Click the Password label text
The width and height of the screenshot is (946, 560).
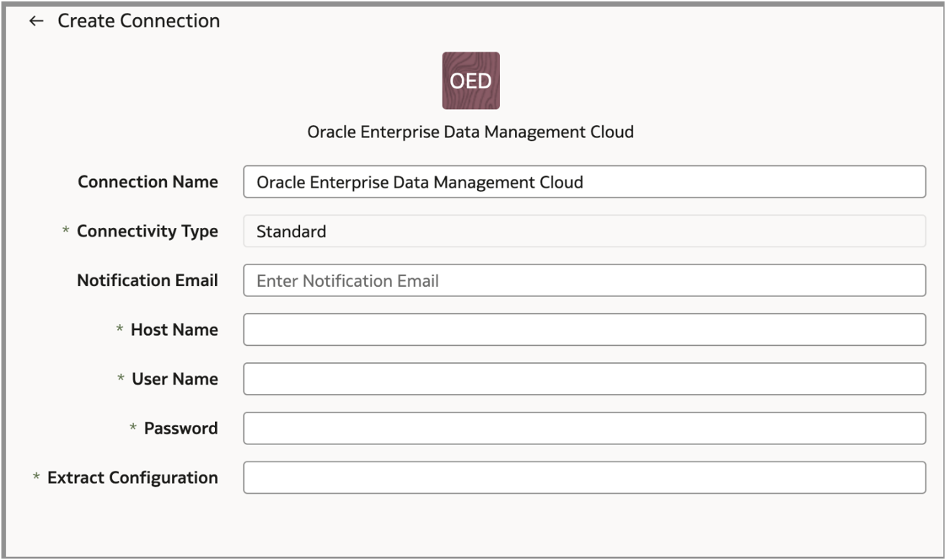pos(181,428)
